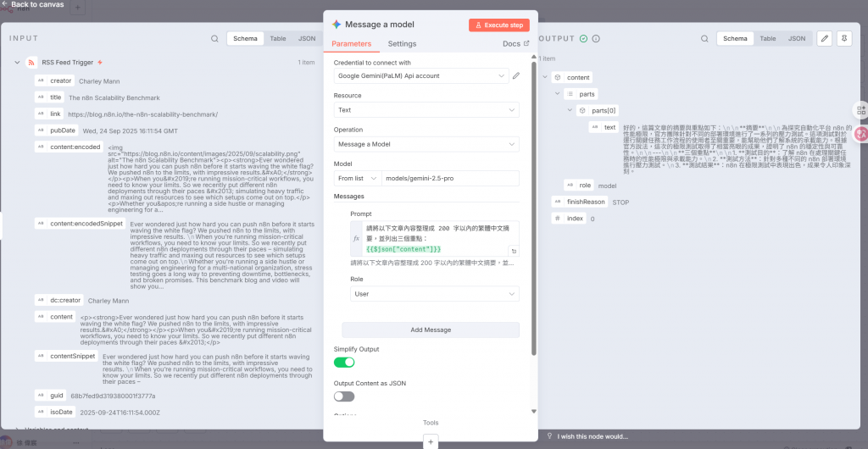Collapse the RSS Feed Trigger section

[x=17, y=63]
